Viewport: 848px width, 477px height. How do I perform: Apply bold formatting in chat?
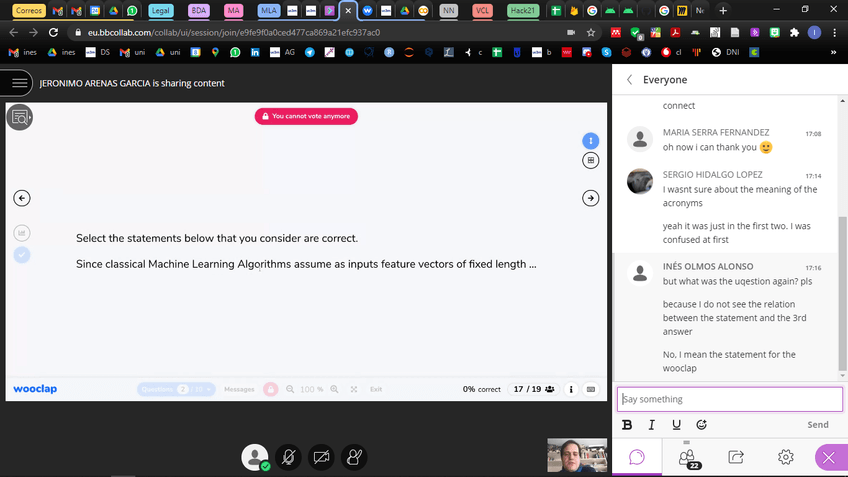(x=627, y=424)
